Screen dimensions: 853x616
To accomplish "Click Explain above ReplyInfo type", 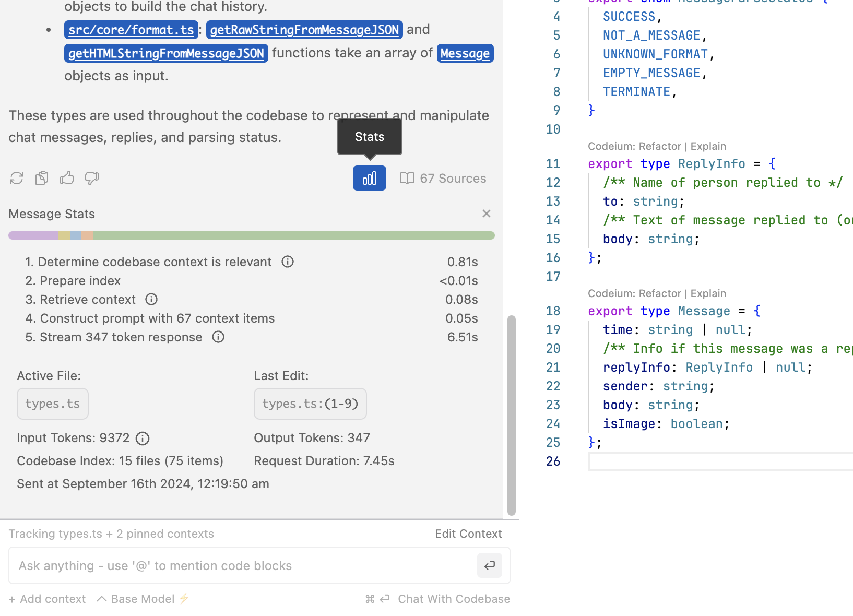I will (708, 146).
